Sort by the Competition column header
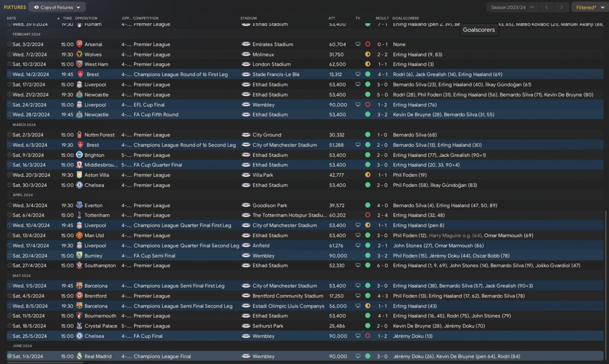 [x=146, y=18]
